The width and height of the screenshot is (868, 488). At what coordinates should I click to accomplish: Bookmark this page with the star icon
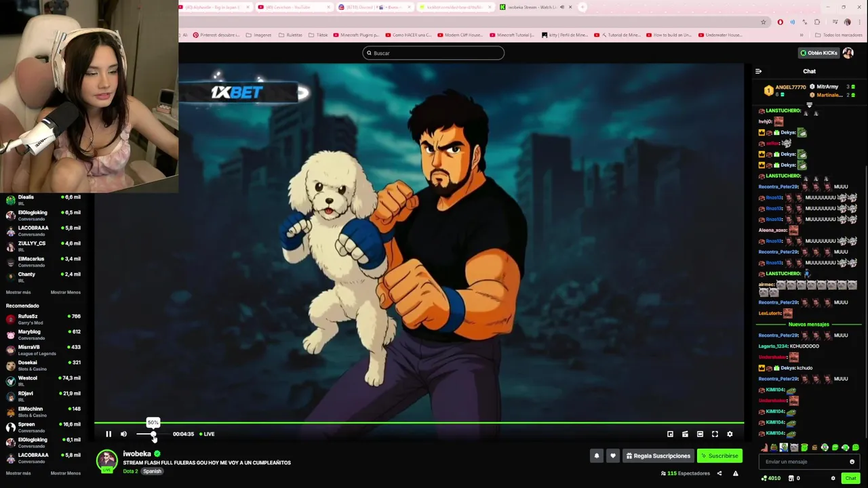(x=764, y=22)
